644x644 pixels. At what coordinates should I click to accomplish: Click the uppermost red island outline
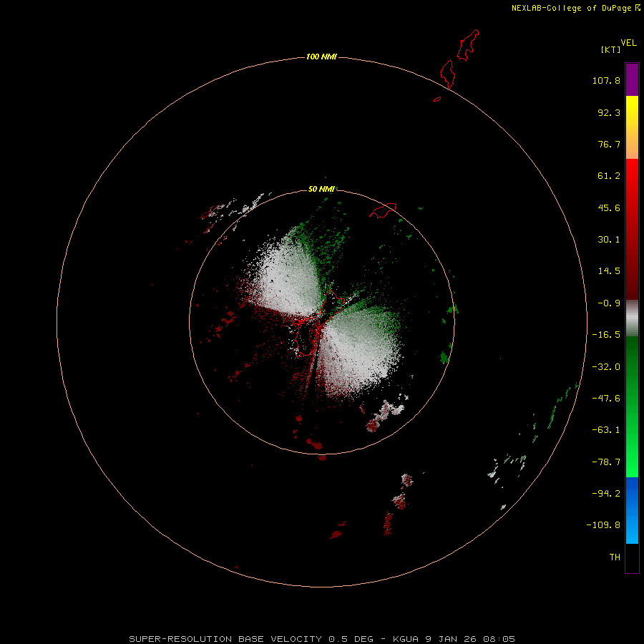(x=468, y=45)
